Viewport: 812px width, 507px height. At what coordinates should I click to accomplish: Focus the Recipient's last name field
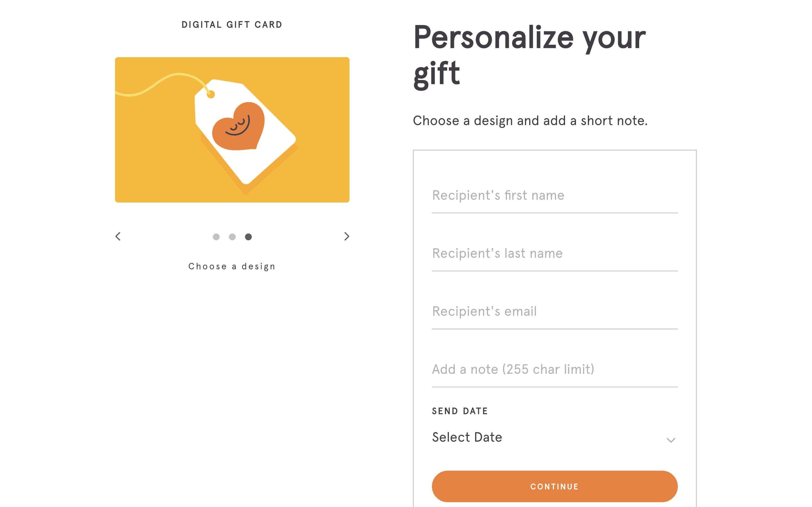click(554, 253)
